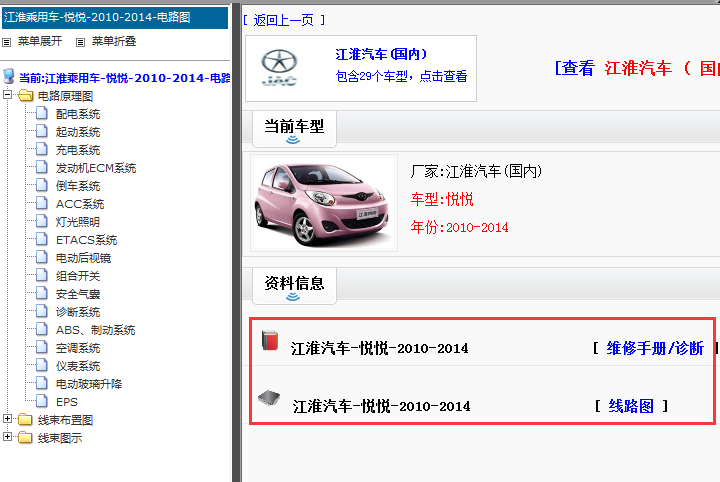Click the 当前:江淮乘用车-悦悦 root tree label
The height and width of the screenshot is (482, 720).
[124, 78]
